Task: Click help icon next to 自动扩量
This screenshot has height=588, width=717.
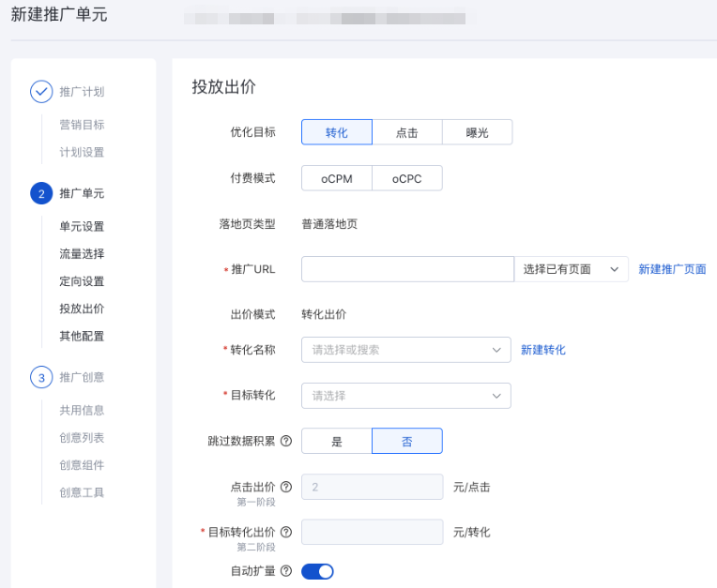Action: coord(286,570)
